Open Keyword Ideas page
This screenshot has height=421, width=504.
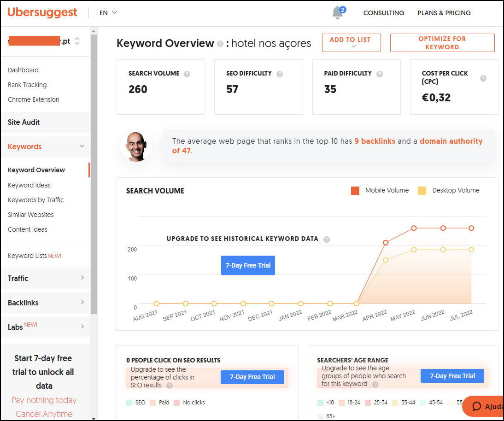point(29,185)
